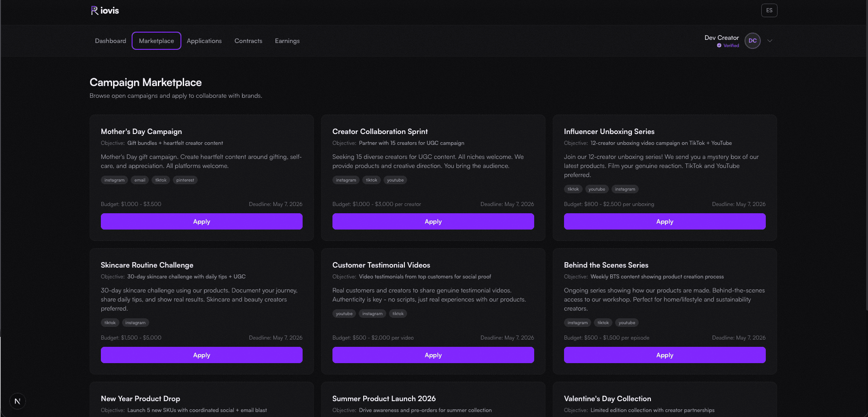Image resolution: width=868 pixels, height=417 pixels.
Task: Click tiktok tag in Influencer Unboxing Series
Action: (x=573, y=189)
